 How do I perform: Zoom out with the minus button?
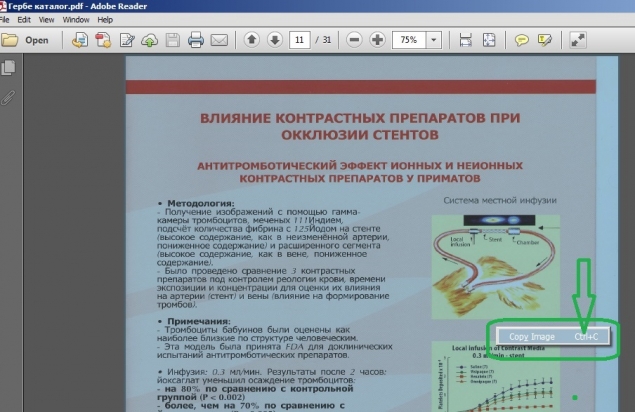[355, 41]
